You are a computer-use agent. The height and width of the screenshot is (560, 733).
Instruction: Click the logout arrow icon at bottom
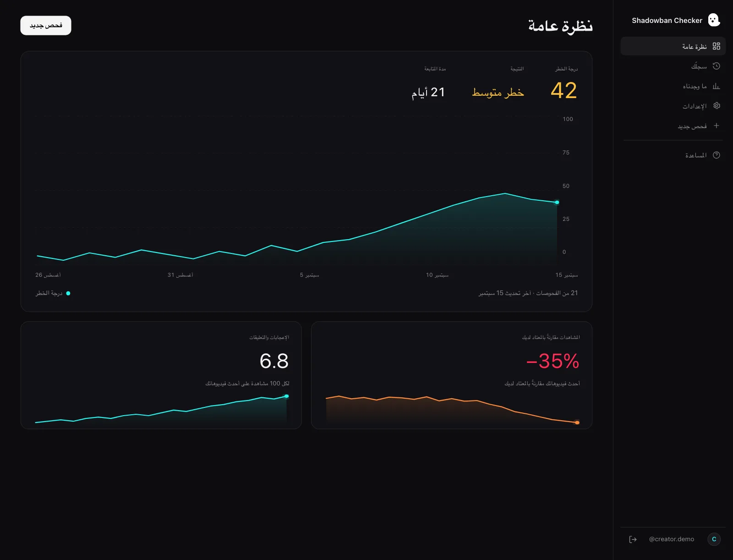(633, 539)
